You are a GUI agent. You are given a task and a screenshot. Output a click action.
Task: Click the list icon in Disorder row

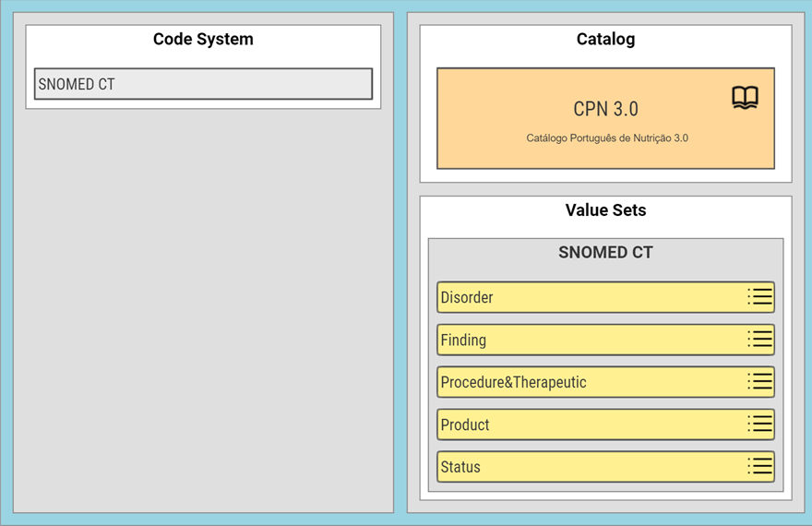(x=759, y=296)
